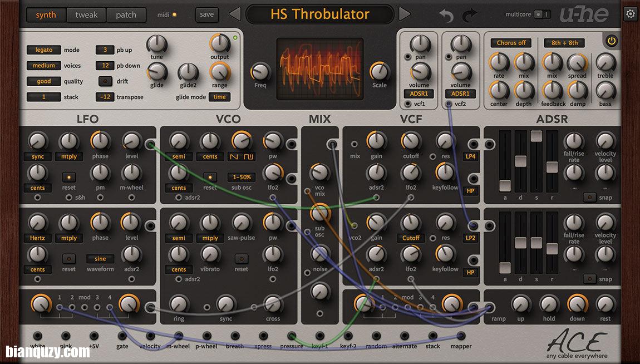
Task: Open the 8th + 8th delay selector
Action: coord(564,43)
